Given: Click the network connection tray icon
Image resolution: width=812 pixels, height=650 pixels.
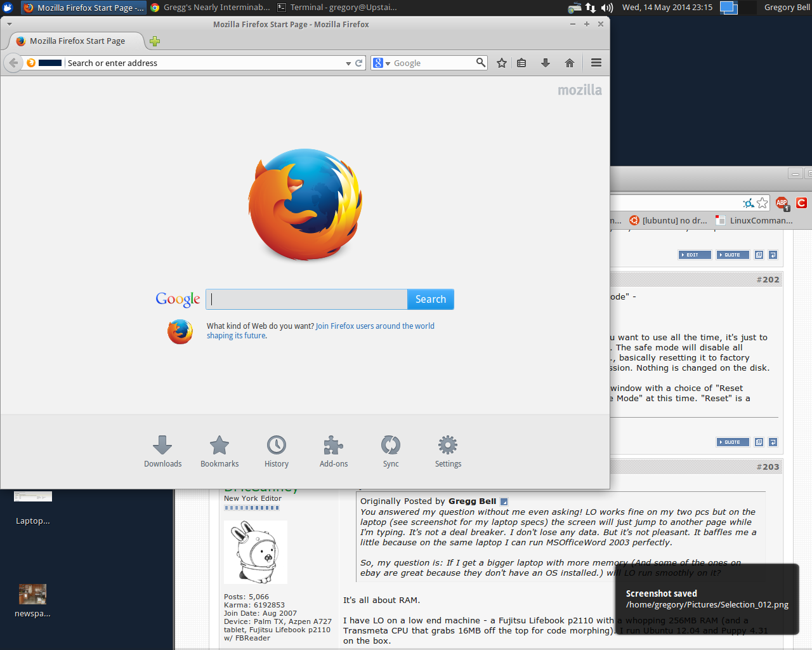Looking at the screenshot, I should coord(591,8).
